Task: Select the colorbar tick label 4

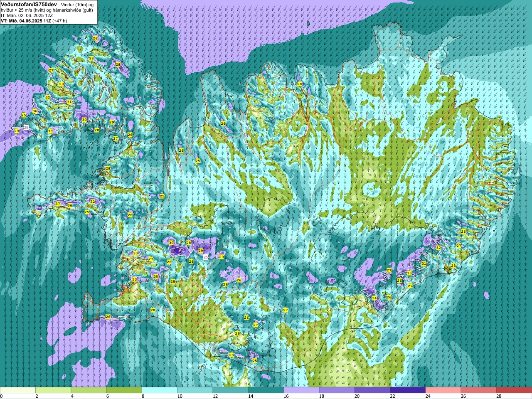Action: click(x=72, y=396)
